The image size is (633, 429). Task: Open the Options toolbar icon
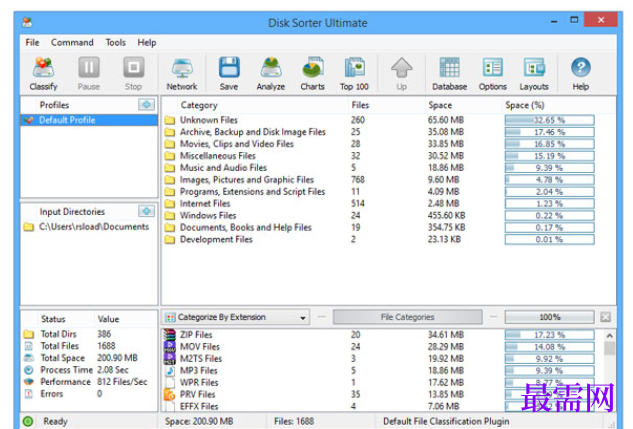coord(493,73)
